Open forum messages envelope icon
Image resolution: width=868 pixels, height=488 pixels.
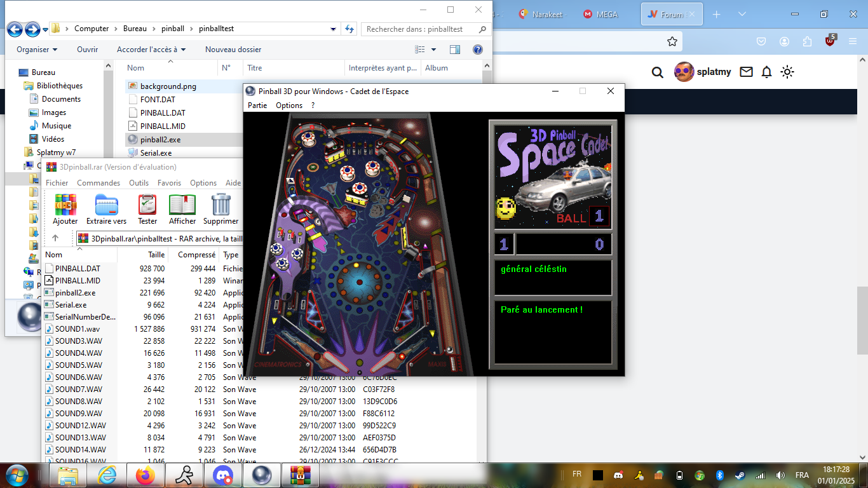pos(746,72)
